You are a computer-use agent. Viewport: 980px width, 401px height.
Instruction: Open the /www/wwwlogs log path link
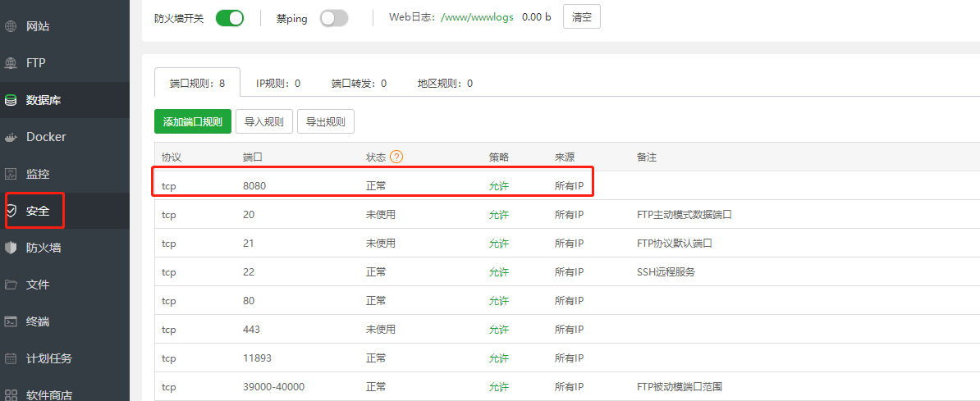(477, 17)
